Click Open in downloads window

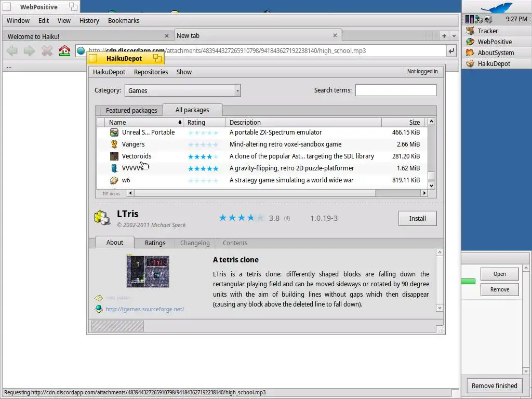coord(499,274)
